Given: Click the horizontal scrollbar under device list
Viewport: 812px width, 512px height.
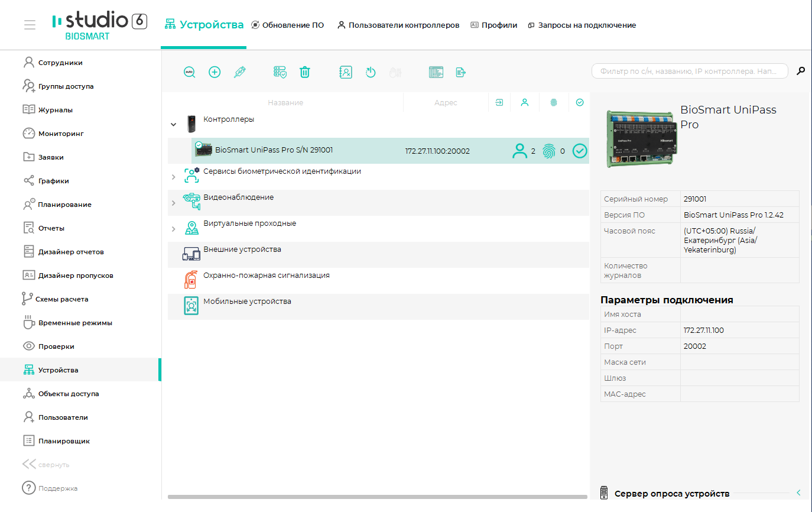Looking at the screenshot, I should click(377, 497).
